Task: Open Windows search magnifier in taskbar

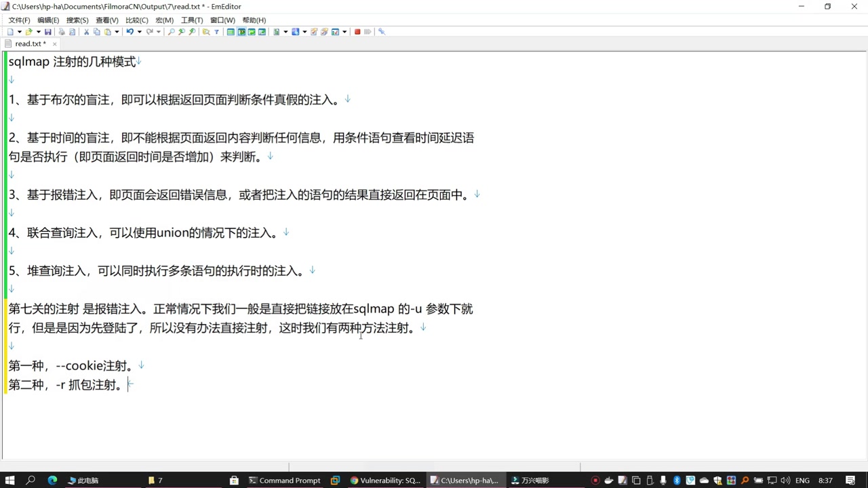Action: coord(31,480)
